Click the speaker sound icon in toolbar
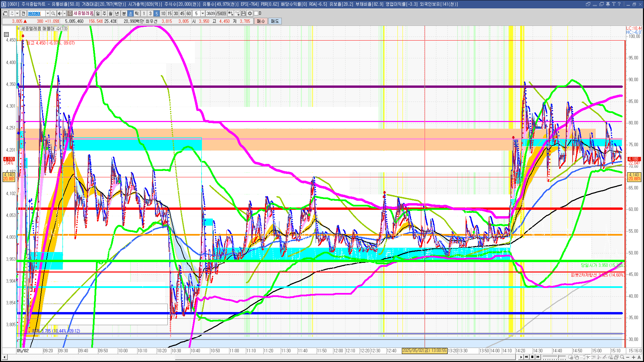The width and height of the screenshot is (644, 362). point(59,13)
